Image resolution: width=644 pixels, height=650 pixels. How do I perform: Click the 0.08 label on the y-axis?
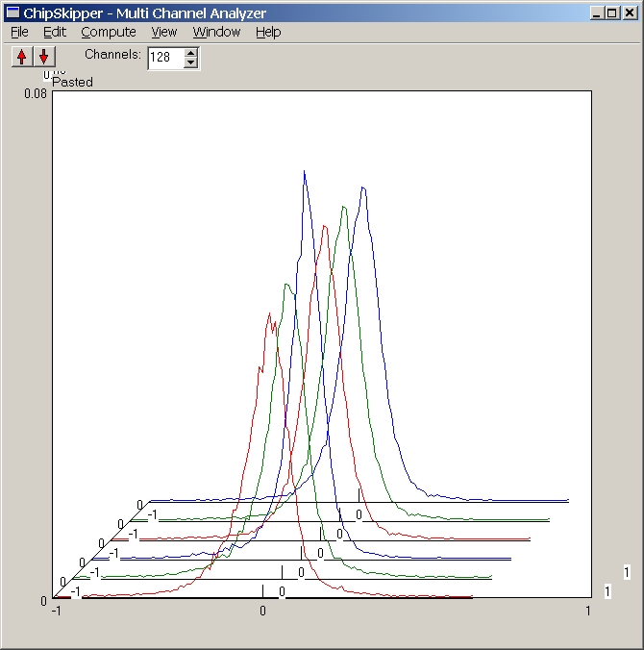[x=35, y=94]
